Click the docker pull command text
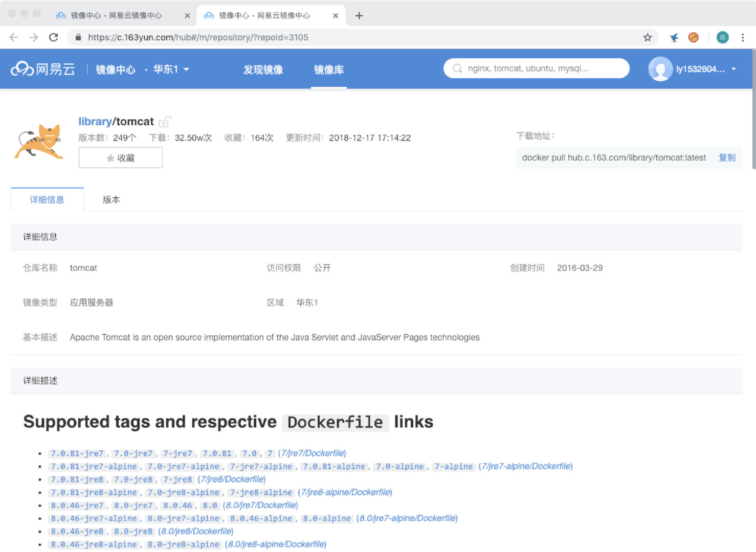Viewport: 756px width, 552px height. [614, 157]
